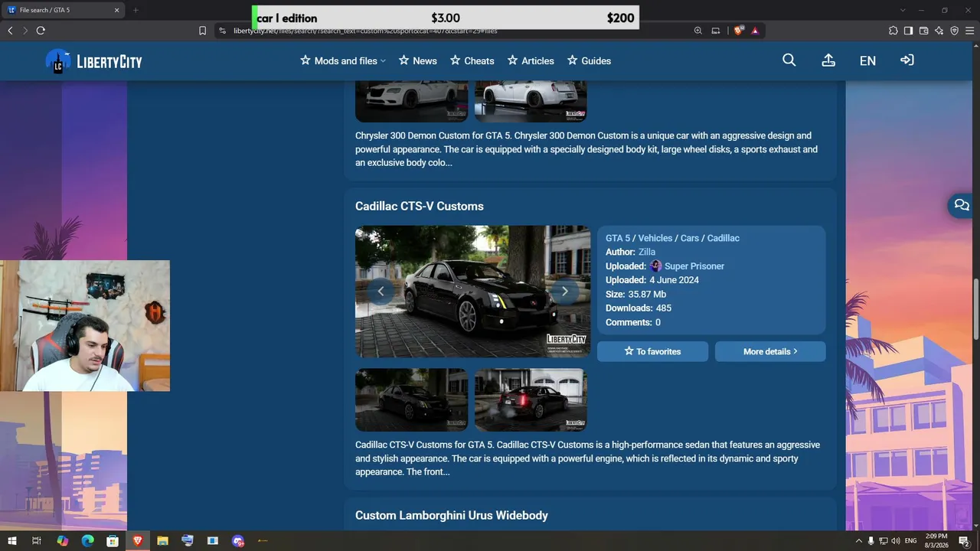The image size is (980, 551).
Task: Change site language from EN
Action: 867,61
